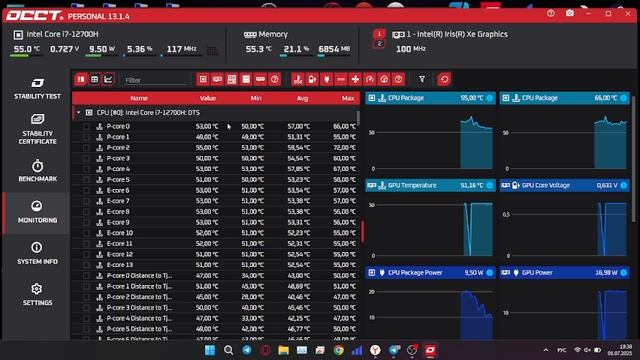
Task: Open the System Info section
Action: (x=37, y=253)
